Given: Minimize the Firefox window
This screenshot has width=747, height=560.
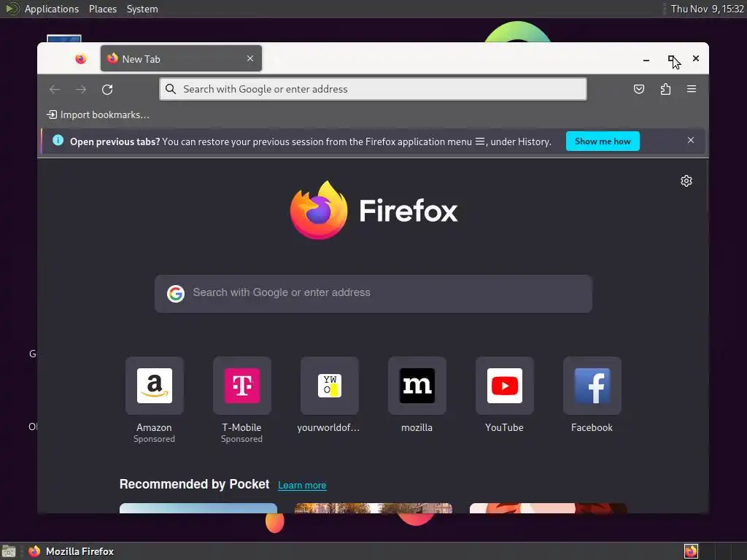Looking at the screenshot, I should click(646, 60).
